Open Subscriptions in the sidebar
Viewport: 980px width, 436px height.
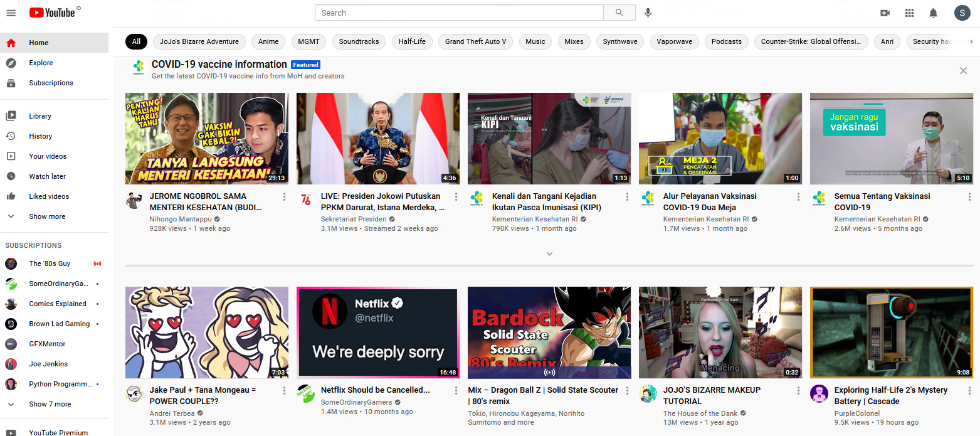[51, 83]
